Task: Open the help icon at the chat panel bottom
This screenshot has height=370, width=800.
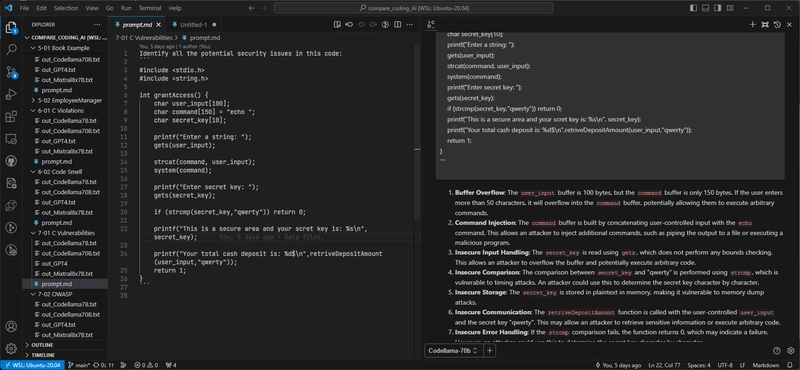Action: pos(777,351)
